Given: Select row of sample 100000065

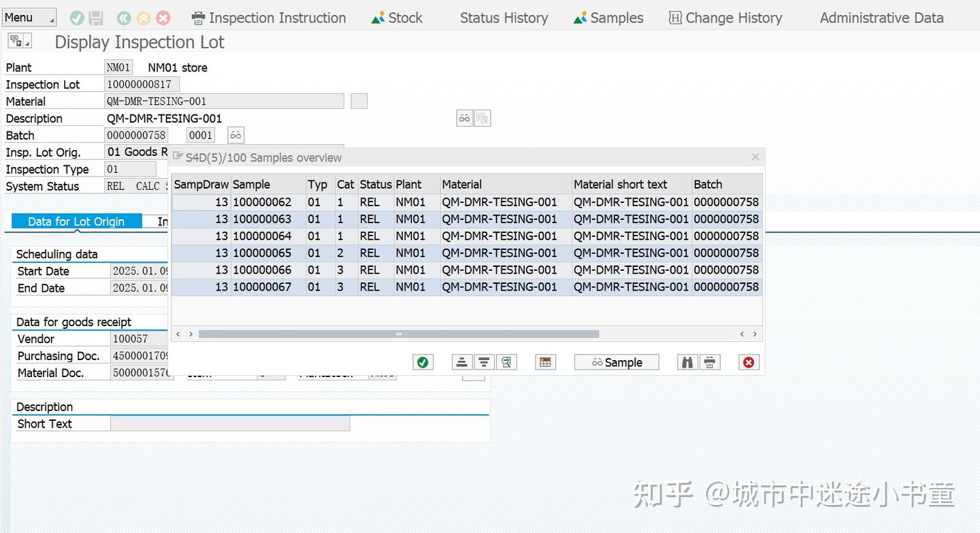Looking at the screenshot, I should pyautogui.click(x=467, y=253).
